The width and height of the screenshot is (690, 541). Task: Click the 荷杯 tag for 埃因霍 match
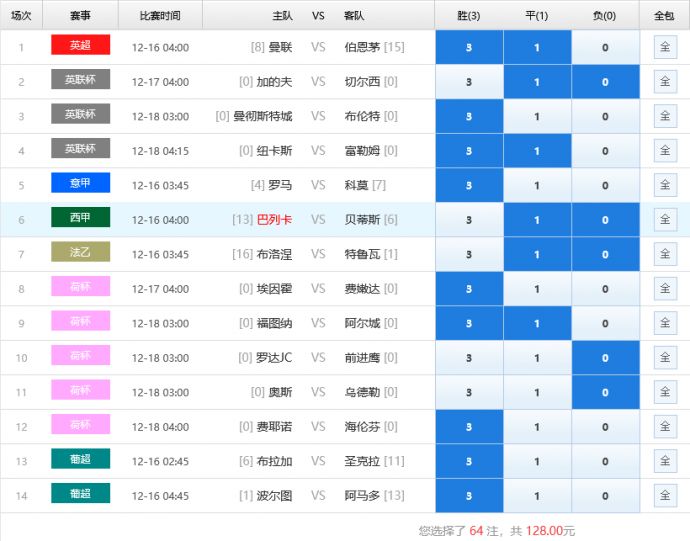tap(80, 288)
